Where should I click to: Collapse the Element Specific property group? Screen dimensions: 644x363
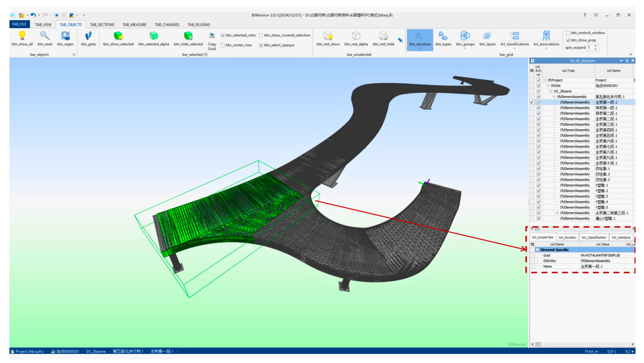(537, 250)
